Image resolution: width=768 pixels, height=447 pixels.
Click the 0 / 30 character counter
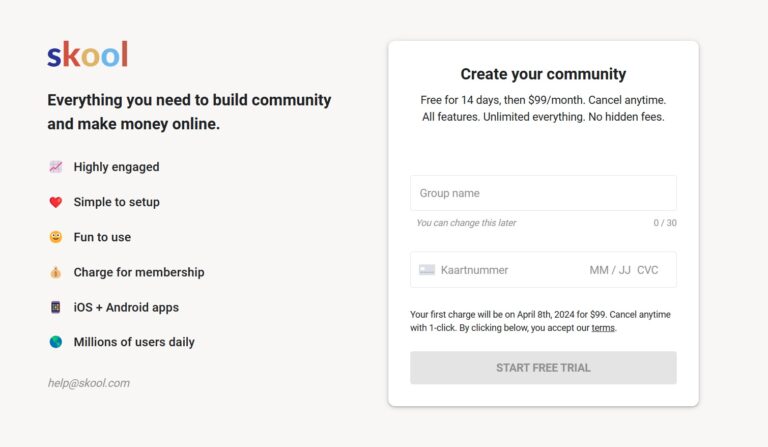coord(665,223)
